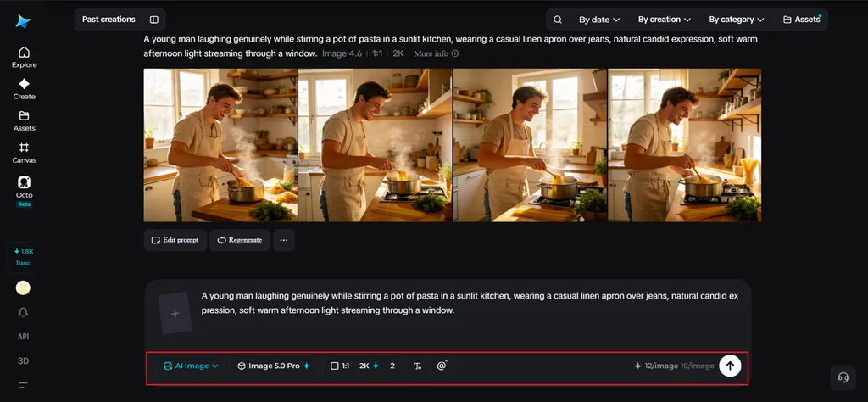This screenshot has width=868, height=402.
Task: Open search with the magnifier icon
Action: click(558, 20)
